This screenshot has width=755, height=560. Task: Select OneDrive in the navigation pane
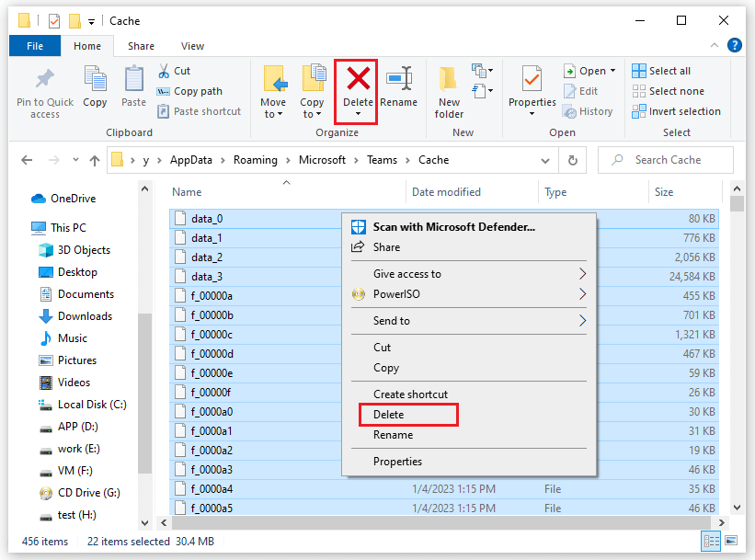[x=63, y=199]
